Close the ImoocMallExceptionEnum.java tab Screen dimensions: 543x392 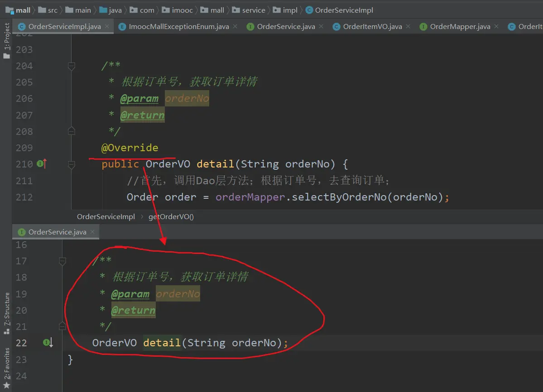click(235, 26)
